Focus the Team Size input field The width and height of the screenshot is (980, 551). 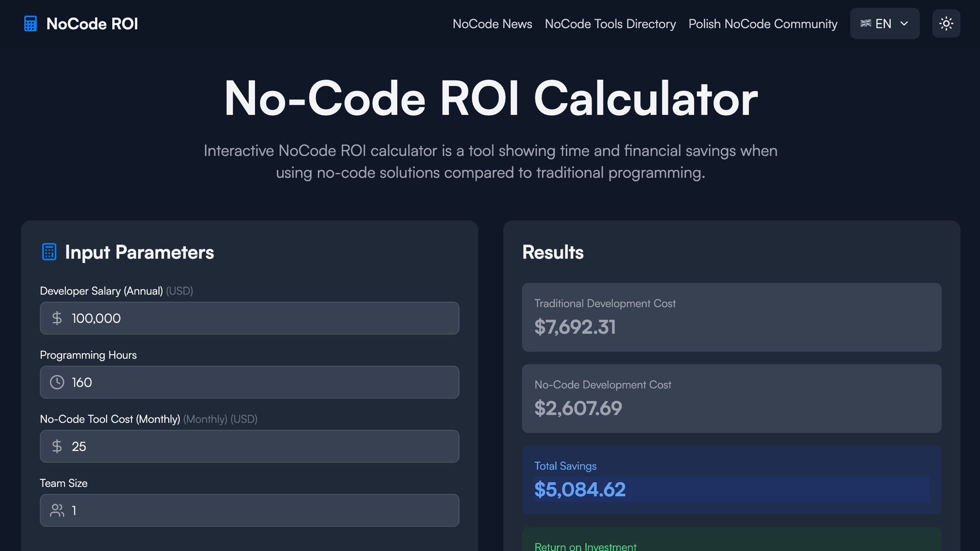[249, 510]
